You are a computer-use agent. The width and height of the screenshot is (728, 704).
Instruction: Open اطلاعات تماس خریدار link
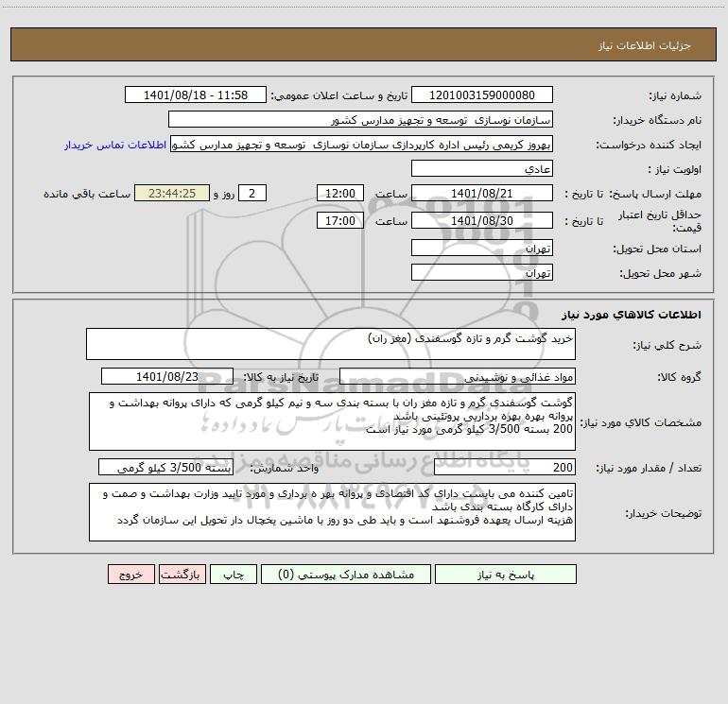click(x=115, y=145)
